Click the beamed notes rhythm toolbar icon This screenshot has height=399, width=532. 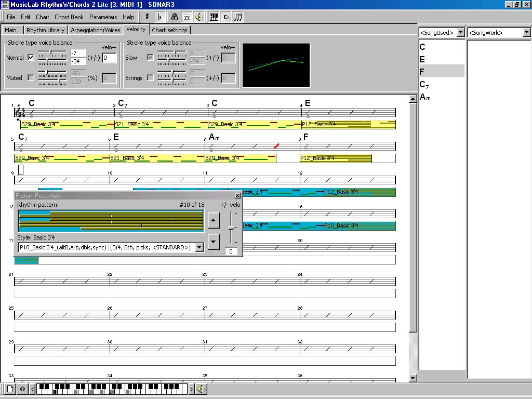coord(238,17)
